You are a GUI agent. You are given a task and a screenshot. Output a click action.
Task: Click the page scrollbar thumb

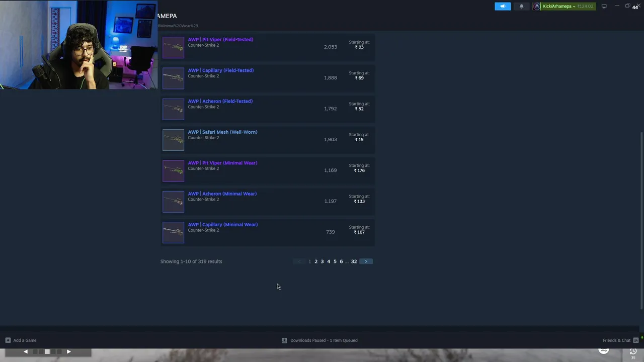[x=641, y=220]
